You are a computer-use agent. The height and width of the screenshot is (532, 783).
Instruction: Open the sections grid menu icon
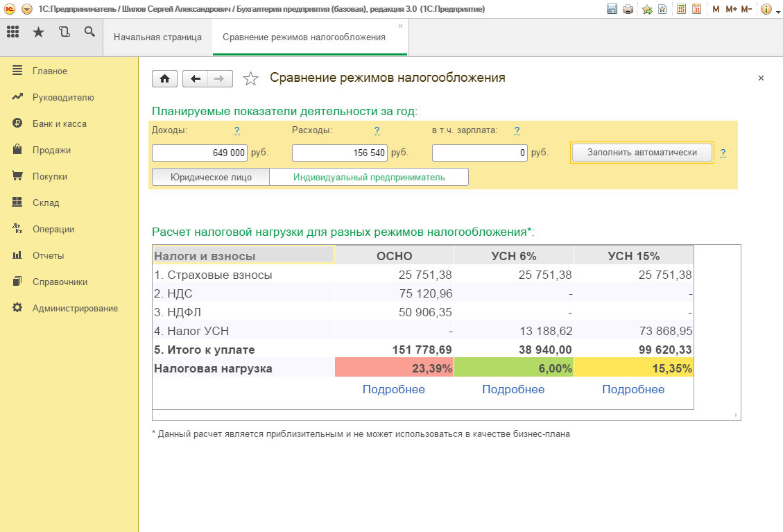(13, 32)
